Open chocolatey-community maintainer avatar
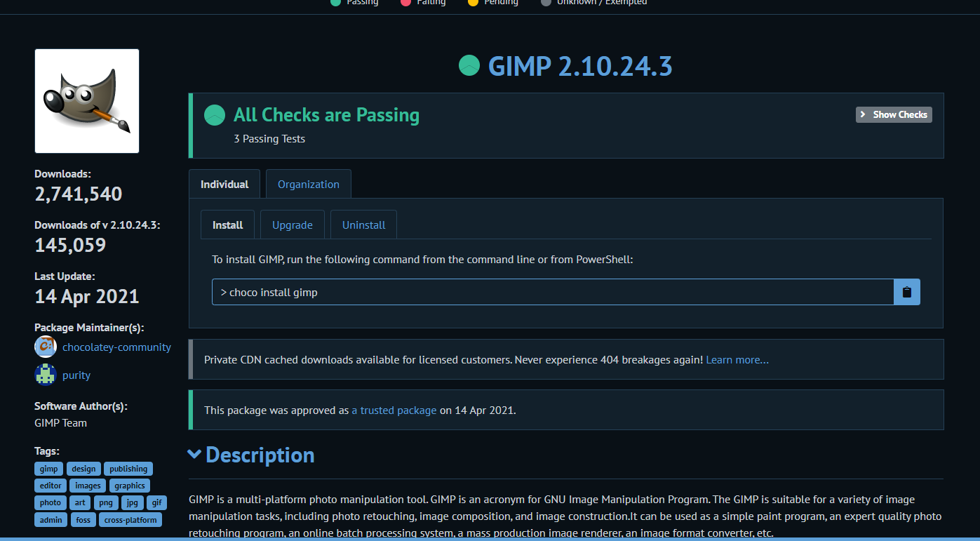 (x=46, y=347)
